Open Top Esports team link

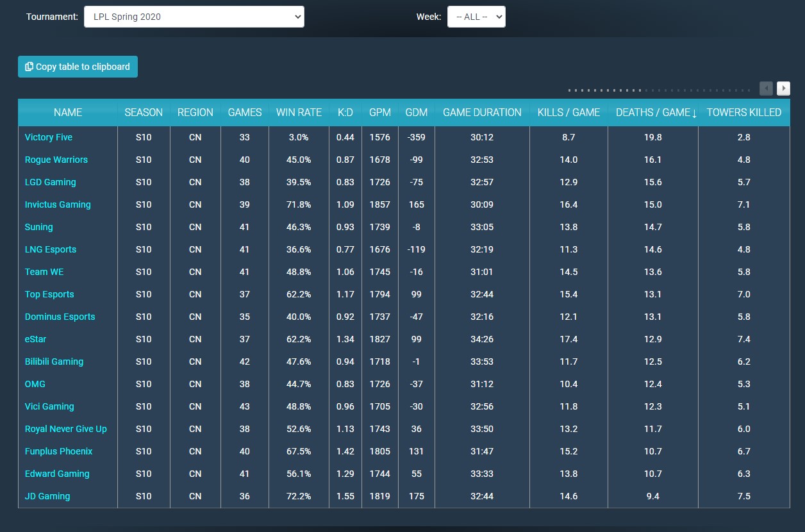coord(49,294)
